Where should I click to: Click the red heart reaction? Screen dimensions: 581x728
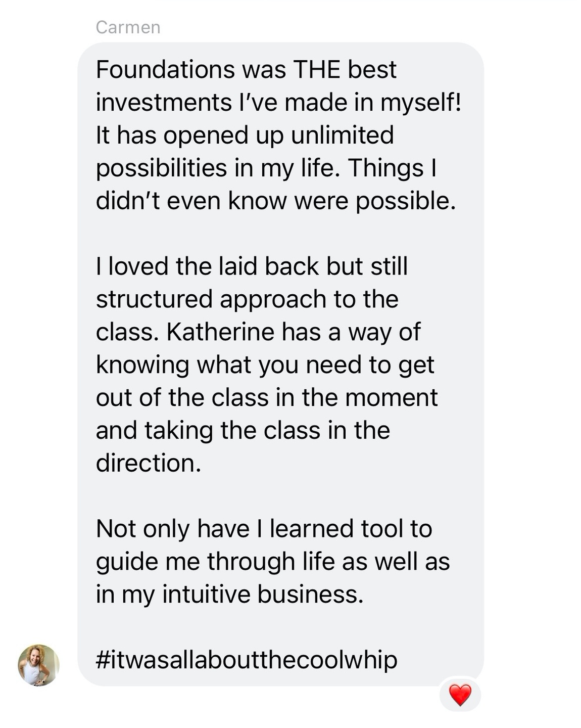460,695
